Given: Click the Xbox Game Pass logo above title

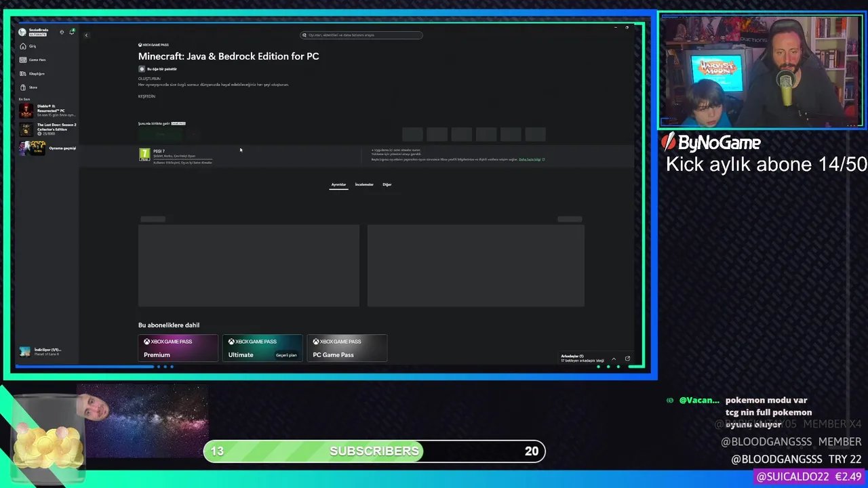Looking at the screenshot, I should click(153, 45).
